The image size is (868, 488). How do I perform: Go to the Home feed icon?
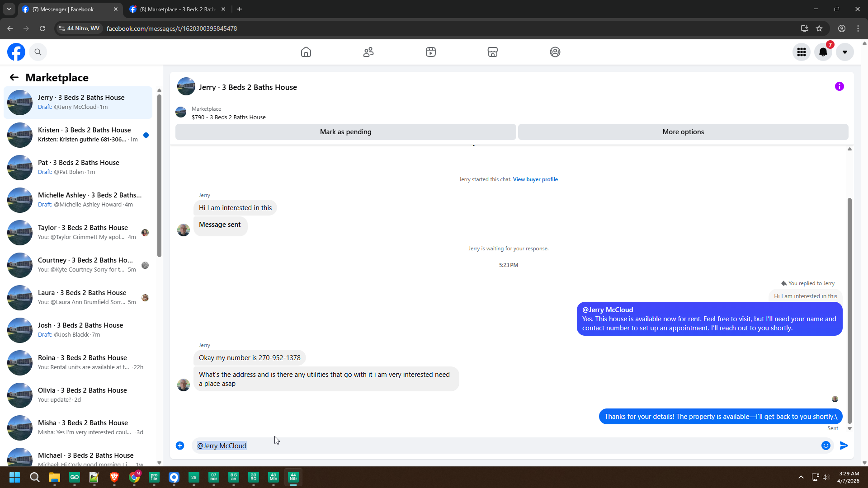pyautogui.click(x=306, y=52)
